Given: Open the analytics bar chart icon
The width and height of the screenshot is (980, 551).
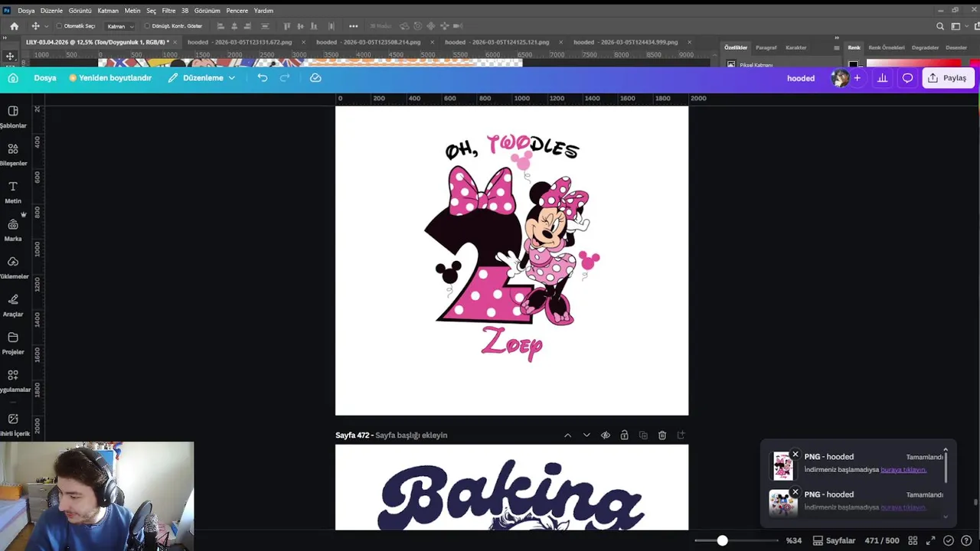Looking at the screenshot, I should tap(882, 78).
